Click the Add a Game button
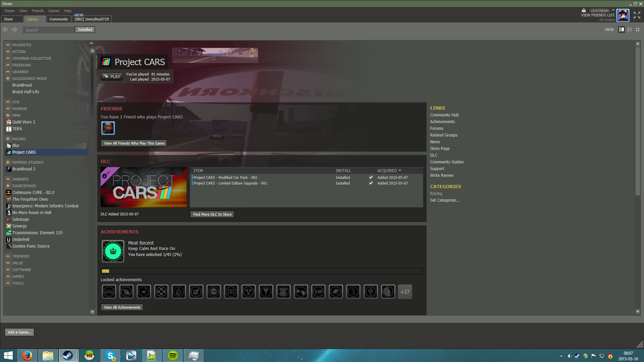644x362 pixels. [19, 332]
